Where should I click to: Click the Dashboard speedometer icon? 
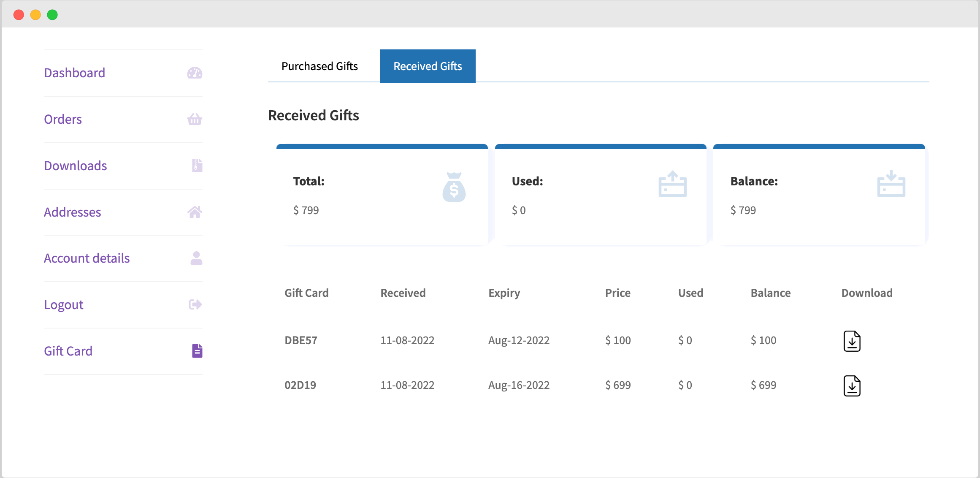coord(195,73)
